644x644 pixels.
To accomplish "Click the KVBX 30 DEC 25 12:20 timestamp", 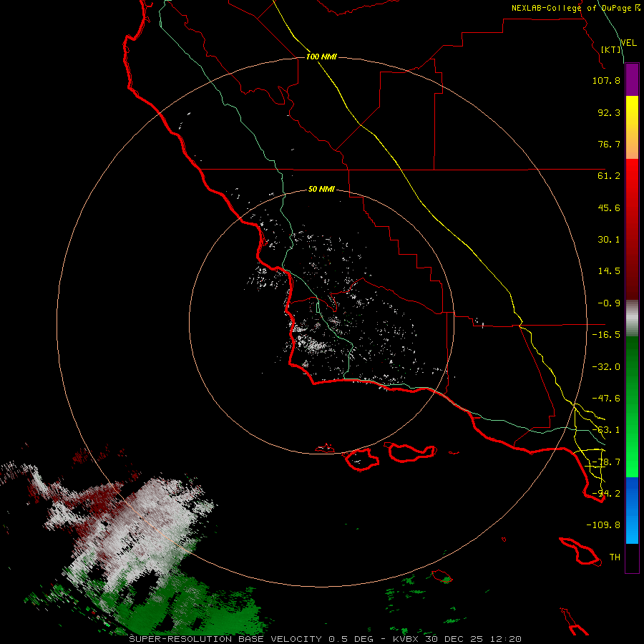I will [457, 639].
